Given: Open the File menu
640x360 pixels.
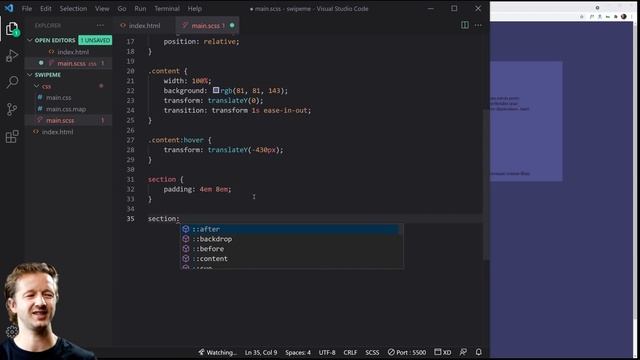Looking at the screenshot, I should click(x=27, y=9).
